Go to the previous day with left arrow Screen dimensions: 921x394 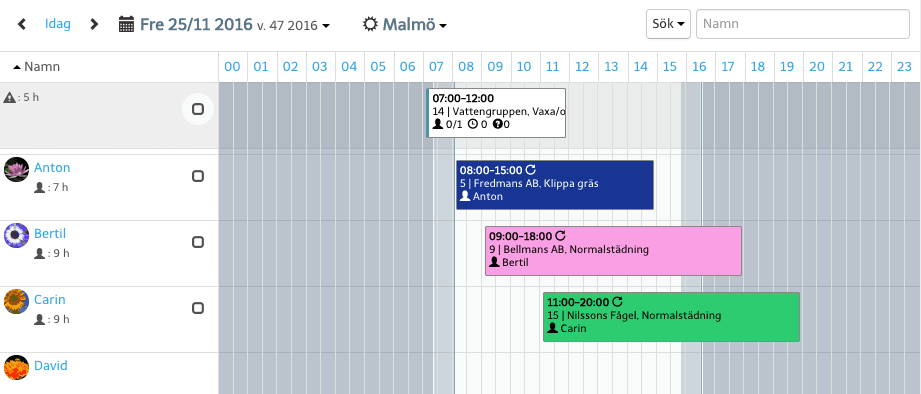pyautogui.click(x=22, y=25)
